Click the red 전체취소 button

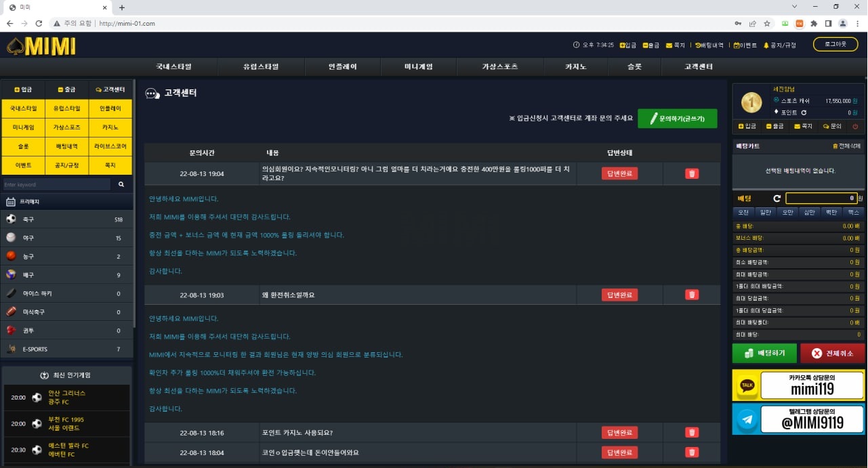832,354
